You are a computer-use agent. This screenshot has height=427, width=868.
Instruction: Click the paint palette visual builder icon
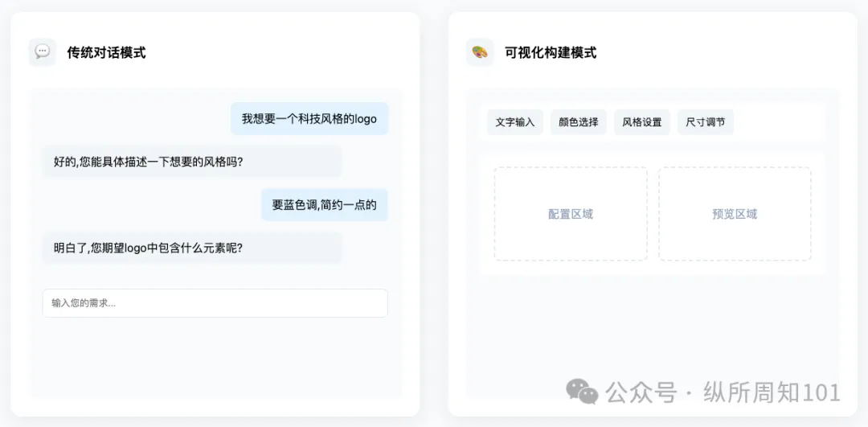(479, 52)
